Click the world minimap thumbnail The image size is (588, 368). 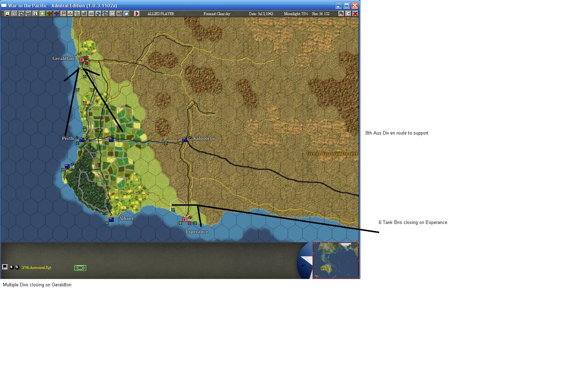point(335,260)
